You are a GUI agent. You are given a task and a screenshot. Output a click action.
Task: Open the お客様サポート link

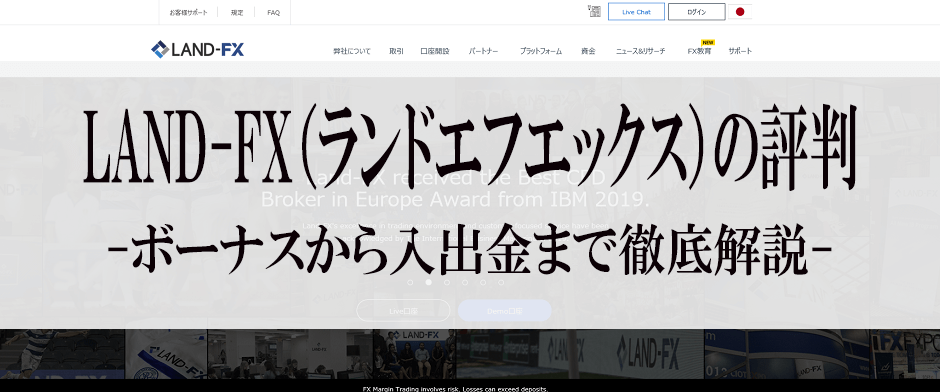[189, 13]
